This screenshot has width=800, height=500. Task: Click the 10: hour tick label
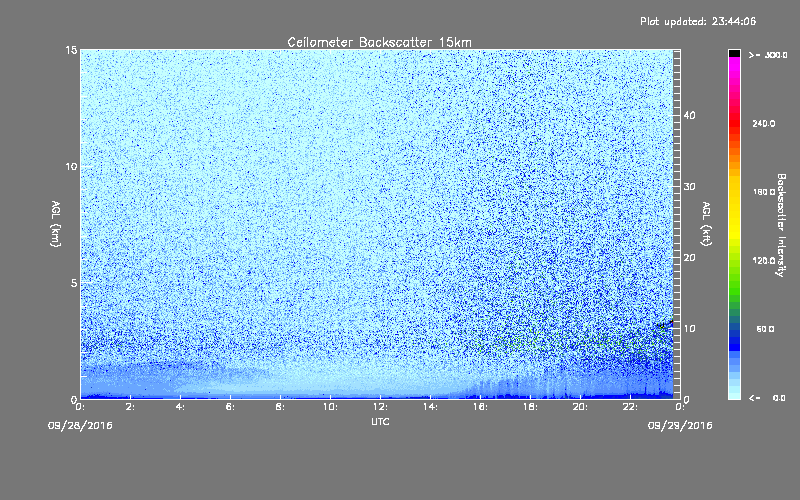click(330, 407)
